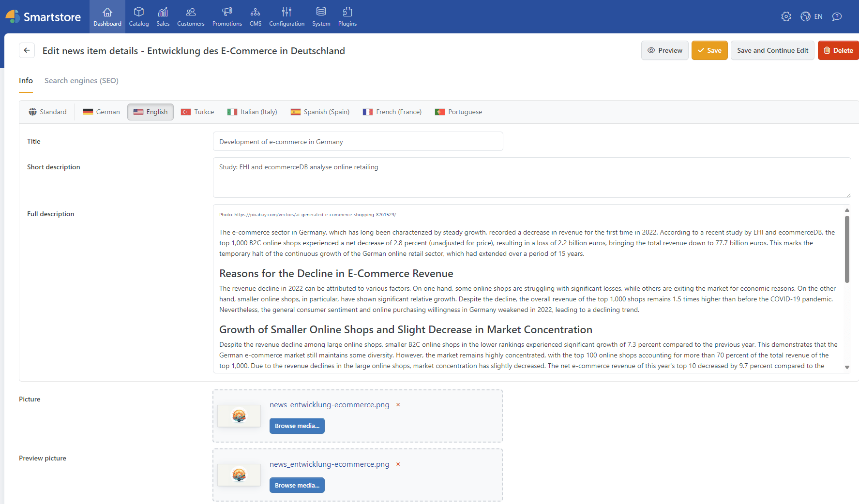Click the settings gear icon

coord(786,16)
